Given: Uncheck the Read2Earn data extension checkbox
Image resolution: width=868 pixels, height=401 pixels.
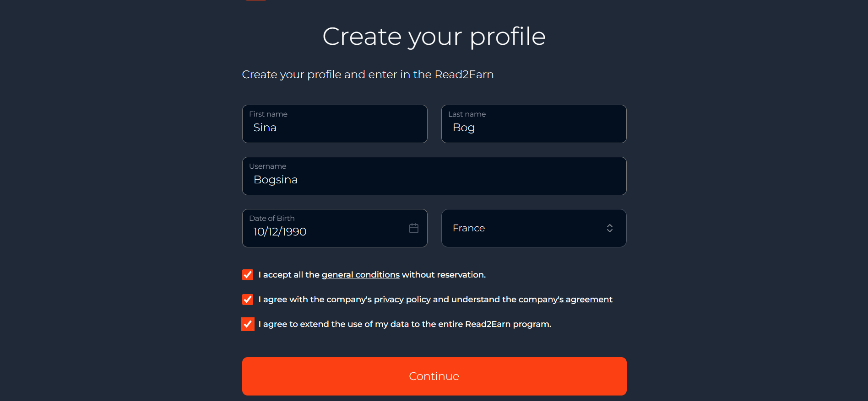Looking at the screenshot, I should click(x=247, y=324).
